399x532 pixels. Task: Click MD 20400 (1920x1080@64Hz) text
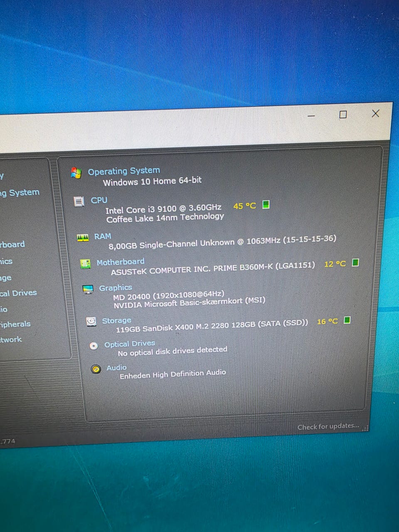(168, 296)
